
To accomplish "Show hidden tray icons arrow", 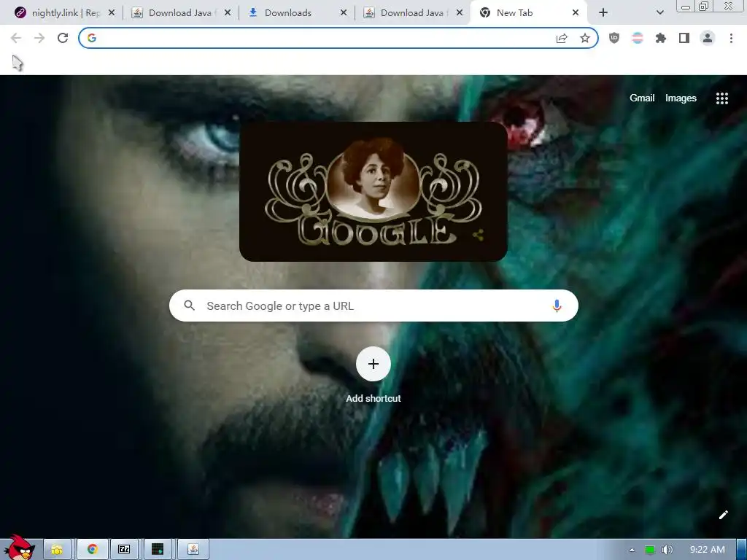I will (632, 550).
